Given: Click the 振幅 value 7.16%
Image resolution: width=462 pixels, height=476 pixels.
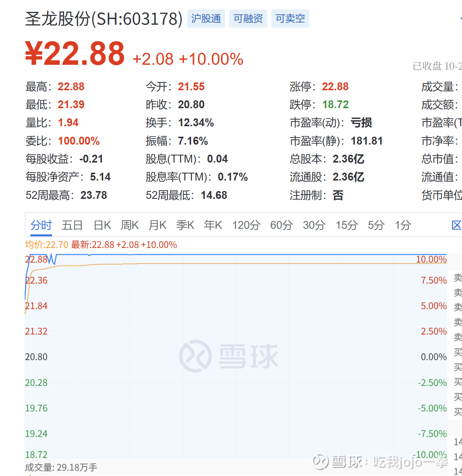Looking at the screenshot, I should pyautogui.click(x=193, y=141).
